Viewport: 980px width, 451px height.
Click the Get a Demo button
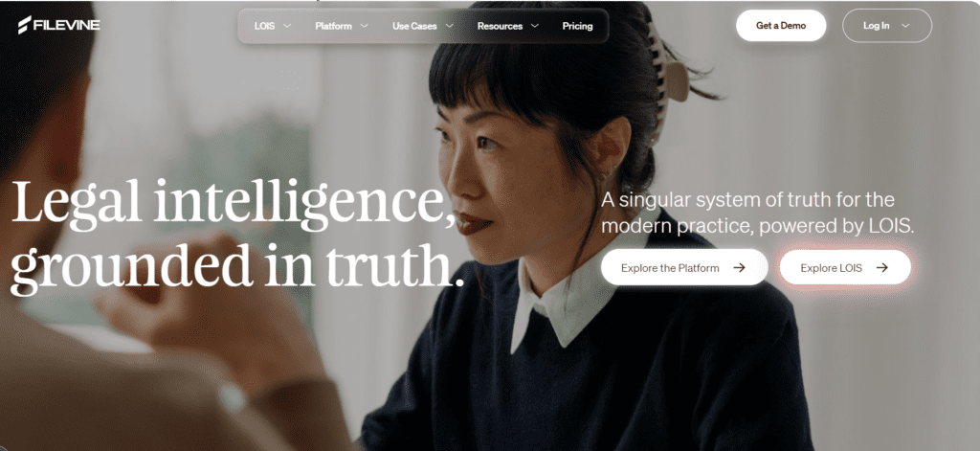(x=781, y=26)
